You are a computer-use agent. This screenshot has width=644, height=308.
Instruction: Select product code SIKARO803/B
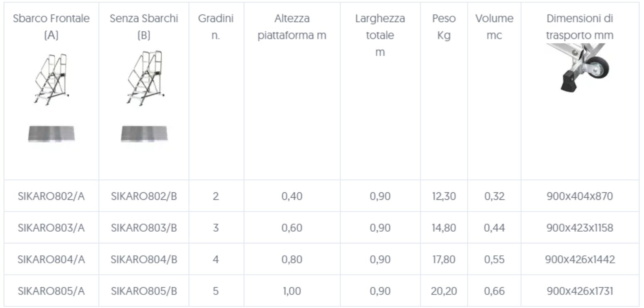[x=144, y=228]
